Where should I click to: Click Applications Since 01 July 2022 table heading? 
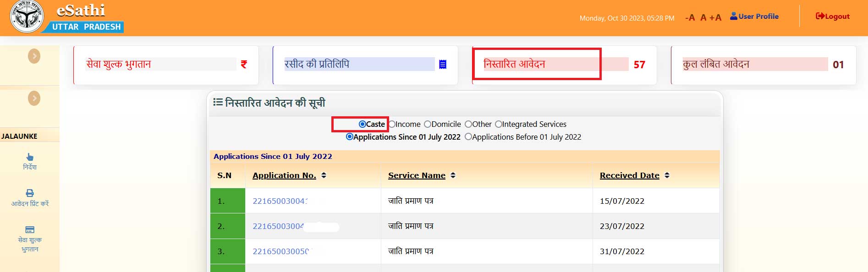point(273,156)
